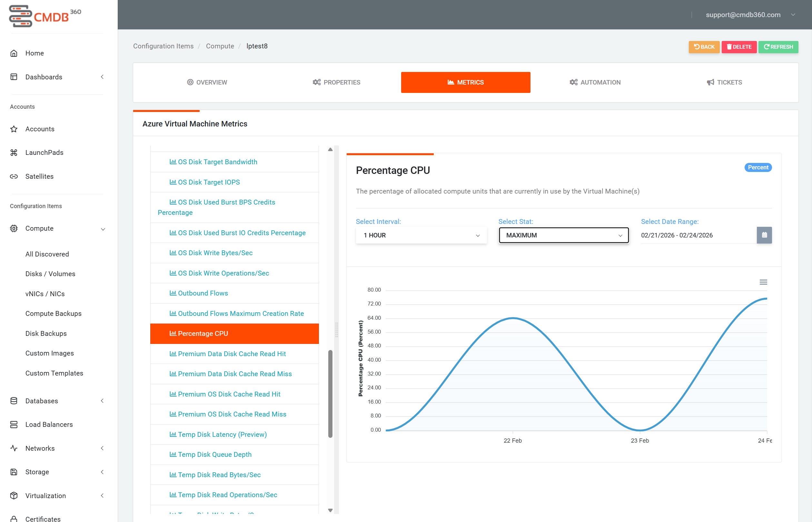Click the Back button
Screen dimensions: 812x522
pos(704,47)
